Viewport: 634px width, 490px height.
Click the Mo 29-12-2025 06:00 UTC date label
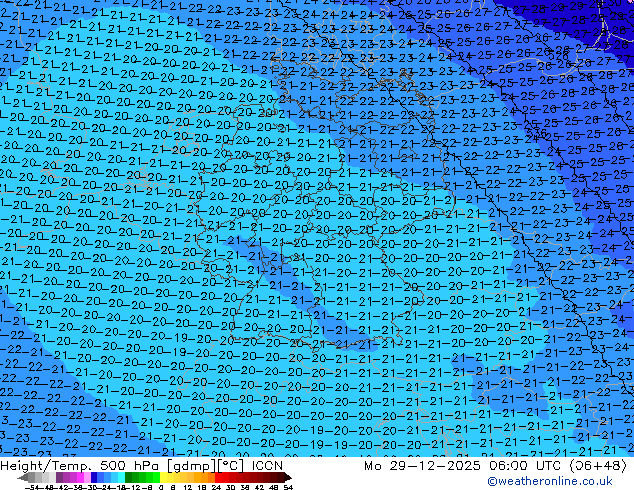coord(463,466)
